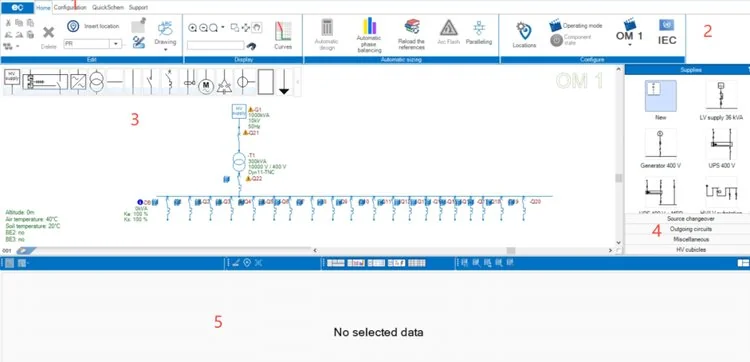
Task: Click the horizontal scrollbar left arrow
Action: click(315, 251)
